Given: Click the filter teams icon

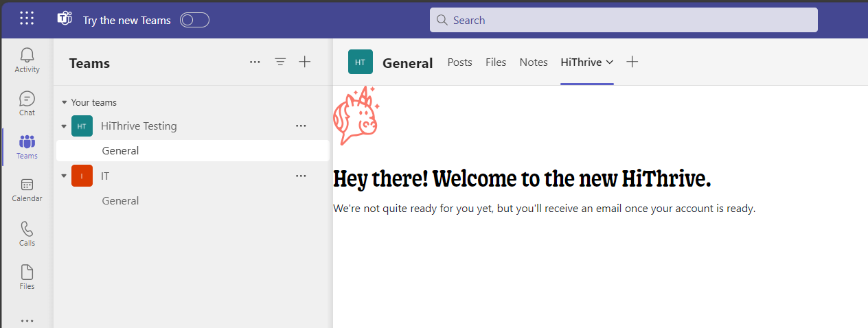Looking at the screenshot, I should point(280,62).
